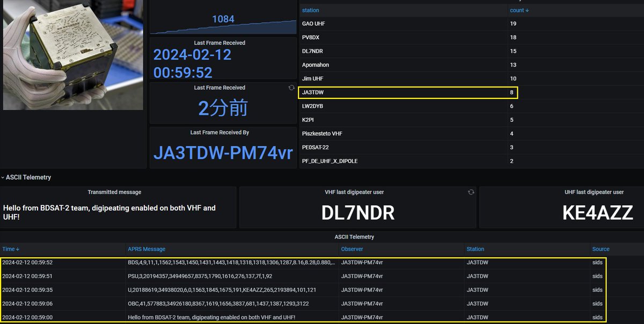Screen dimensions: 644x324
Task: Click time cell 2024-02-12 00:59:51
Action: [27, 276]
